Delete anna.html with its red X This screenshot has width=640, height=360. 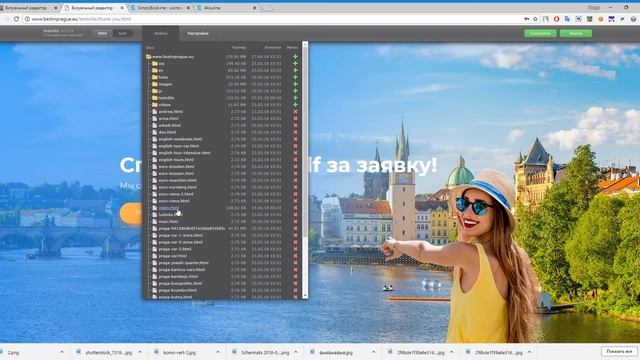295,118
